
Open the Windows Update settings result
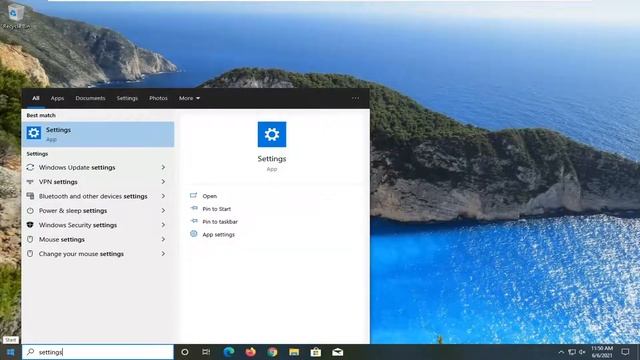tap(98, 167)
